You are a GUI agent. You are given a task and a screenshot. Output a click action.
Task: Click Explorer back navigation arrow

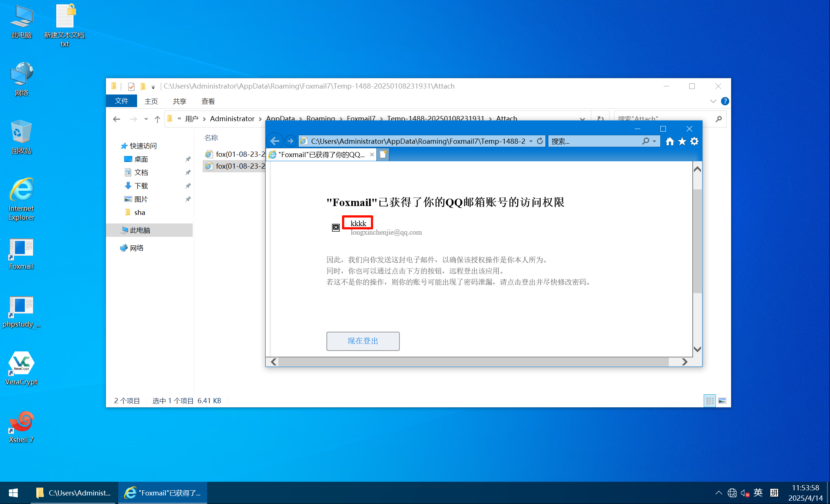(x=117, y=119)
